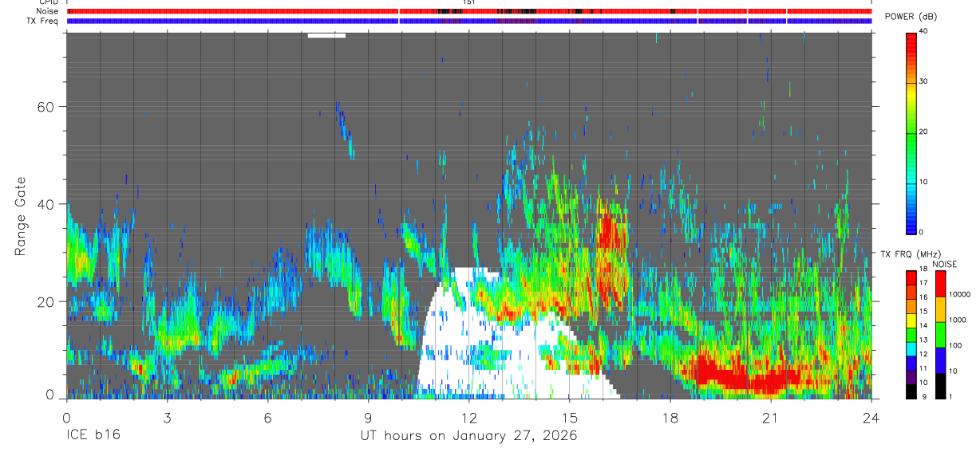Screen dimensions: 980x452
Task: Click the x-axis tick label "24"
Action: (871, 417)
